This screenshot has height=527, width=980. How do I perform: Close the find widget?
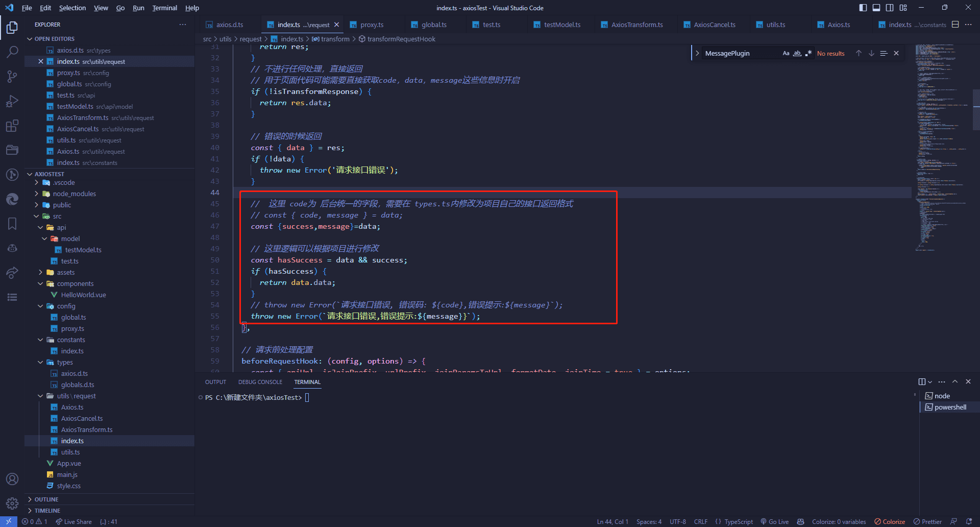click(x=896, y=53)
